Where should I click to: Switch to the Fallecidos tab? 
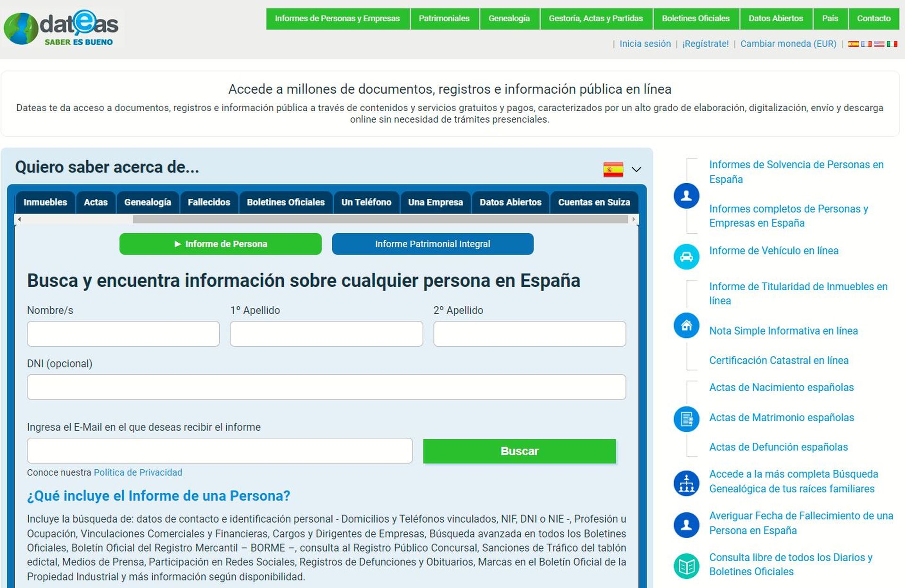pos(209,202)
